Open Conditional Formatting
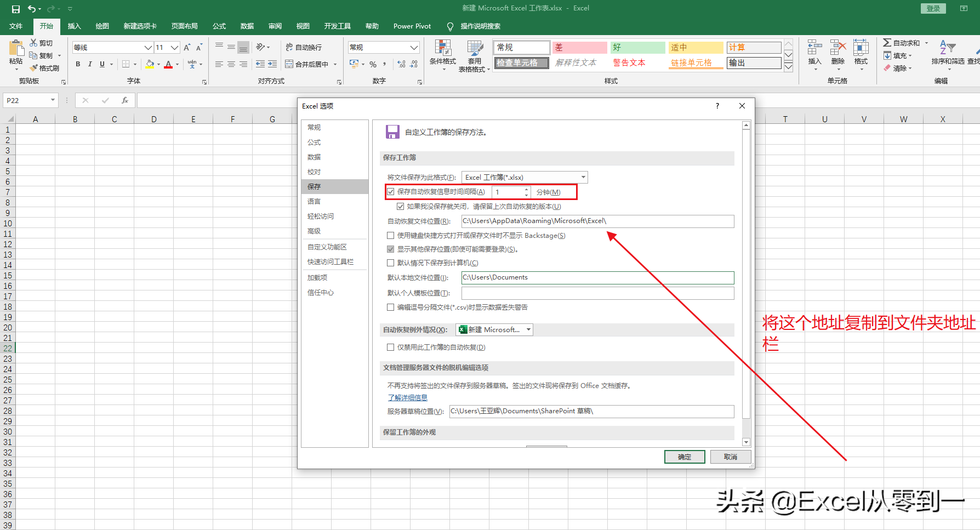Screen dimensions: 980x530 coord(442,55)
